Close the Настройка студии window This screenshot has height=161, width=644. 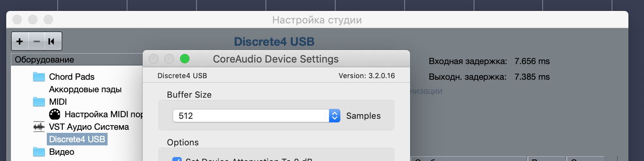tap(17, 20)
